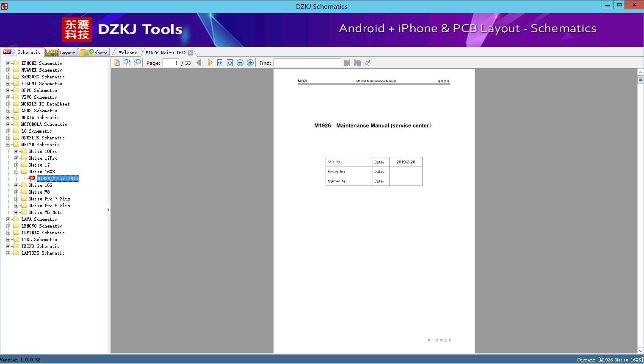Maximize the DZKJ Schematics window
Image resolution: width=644 pixels, height=364 pixels.
point(619,5)
